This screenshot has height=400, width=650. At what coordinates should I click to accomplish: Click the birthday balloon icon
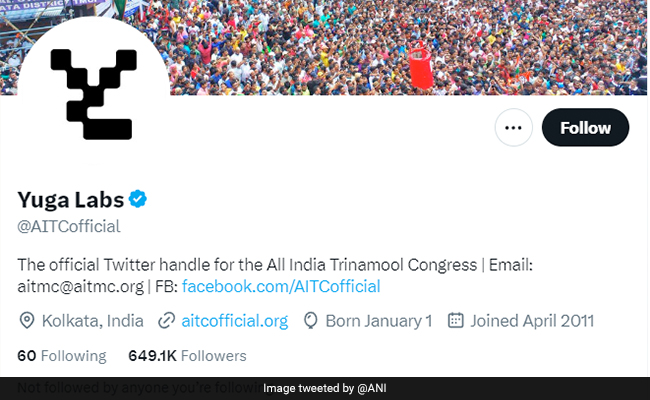coord(311,321)
